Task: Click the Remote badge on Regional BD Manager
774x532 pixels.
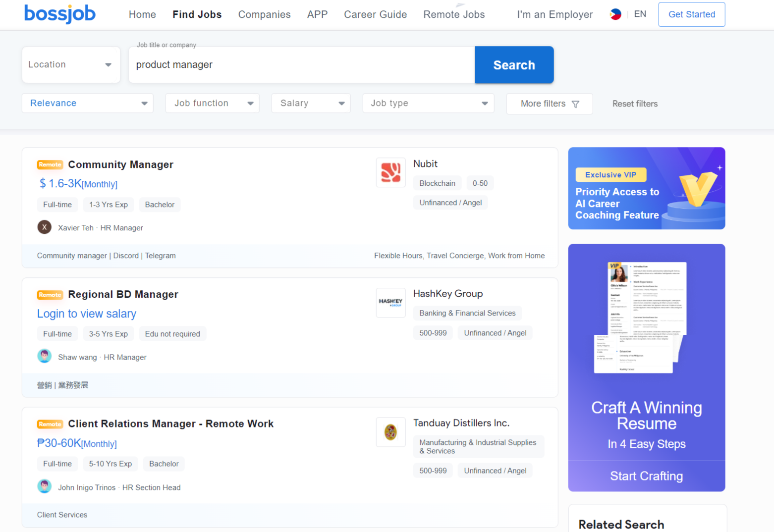Action: tap(50, 295)
